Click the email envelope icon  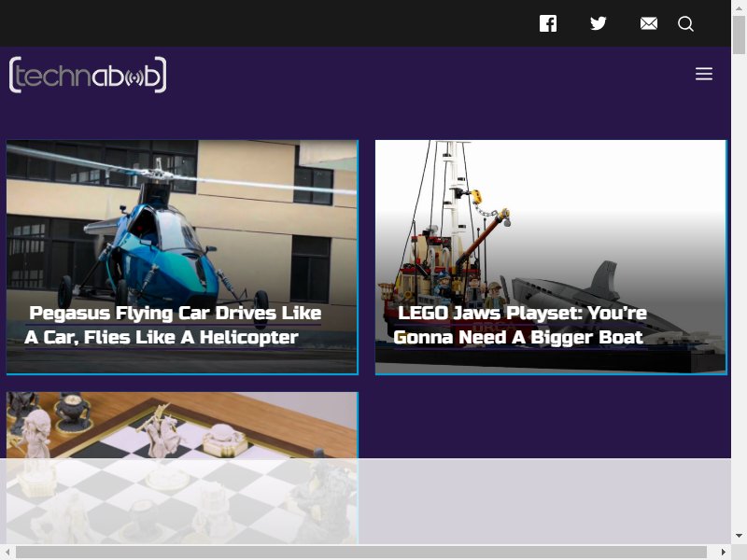click(x=648, y=23)
